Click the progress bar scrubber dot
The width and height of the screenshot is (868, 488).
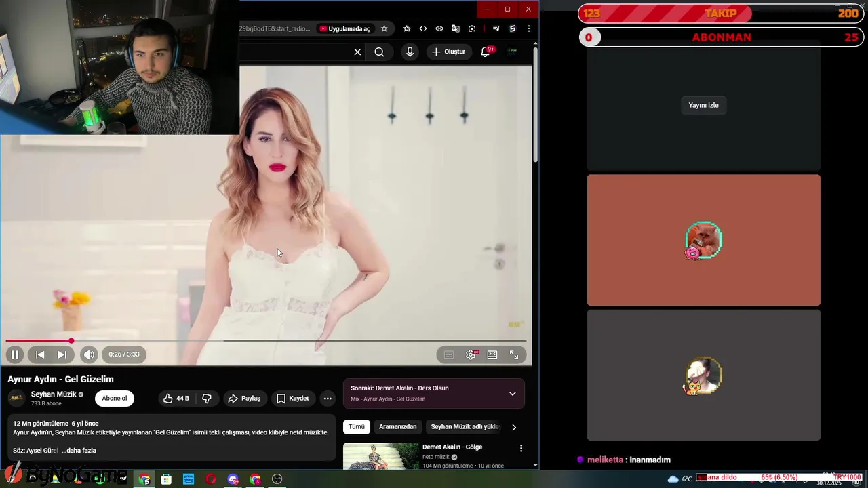coord(71,341)
